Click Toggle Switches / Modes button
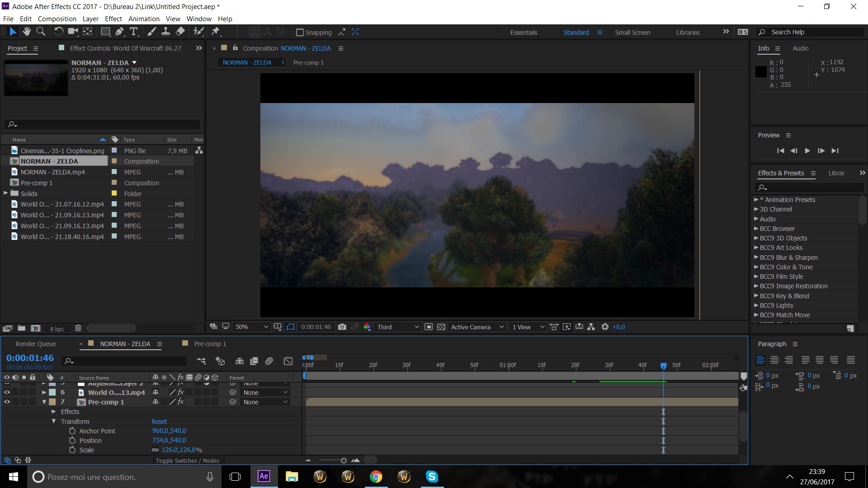 pyautogui.click(x=187, y=460)
